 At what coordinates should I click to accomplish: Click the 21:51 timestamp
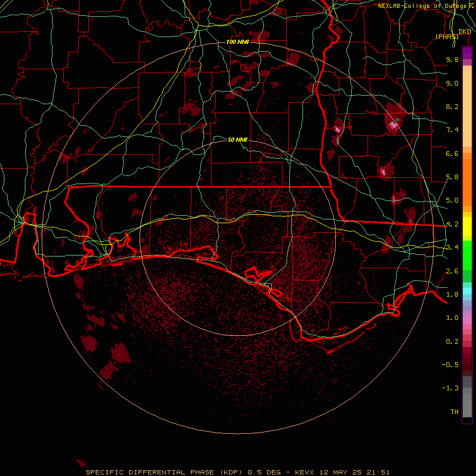click(x=377, y=472)
